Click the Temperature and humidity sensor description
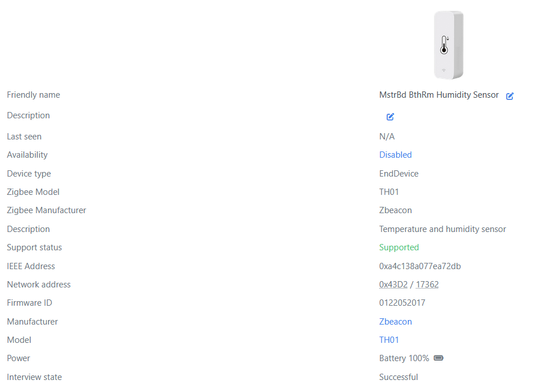 pos(442,229)
